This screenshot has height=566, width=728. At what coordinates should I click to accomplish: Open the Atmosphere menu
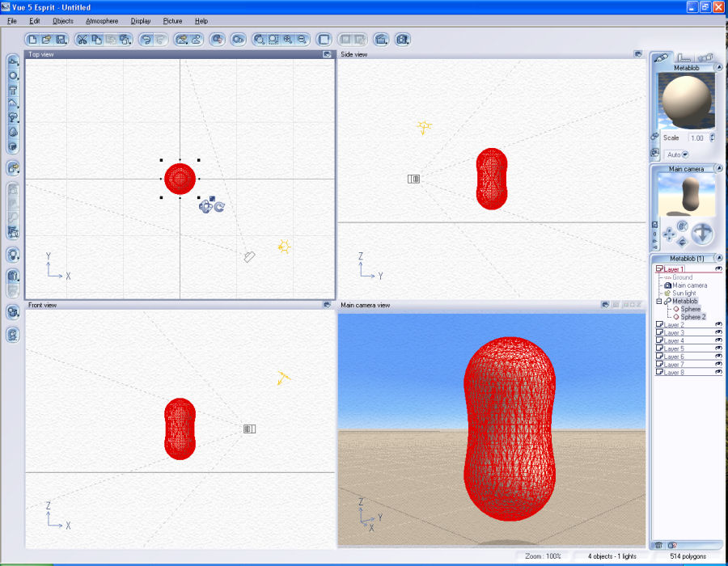click(x=102, y=21)
